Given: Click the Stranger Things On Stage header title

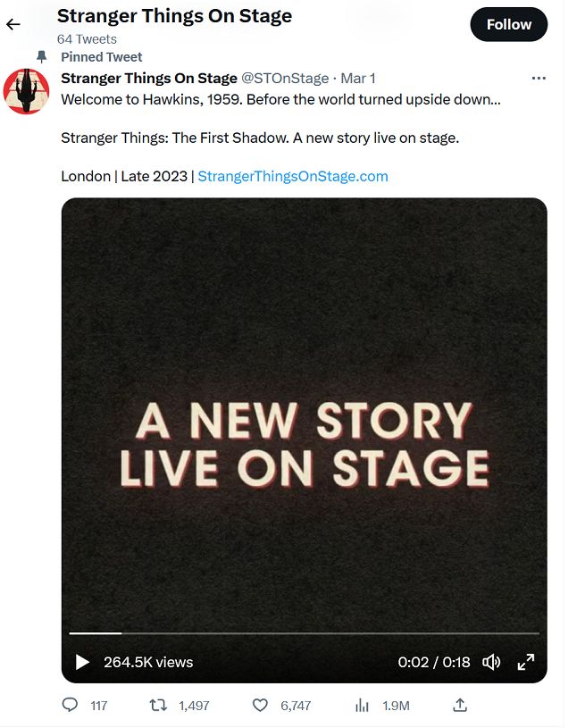Looking at the screenshot, I should [174, 16].
